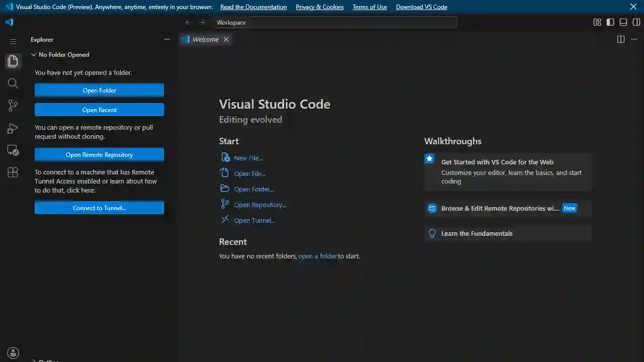Click the Open Remote Repository button

[99, 154]
